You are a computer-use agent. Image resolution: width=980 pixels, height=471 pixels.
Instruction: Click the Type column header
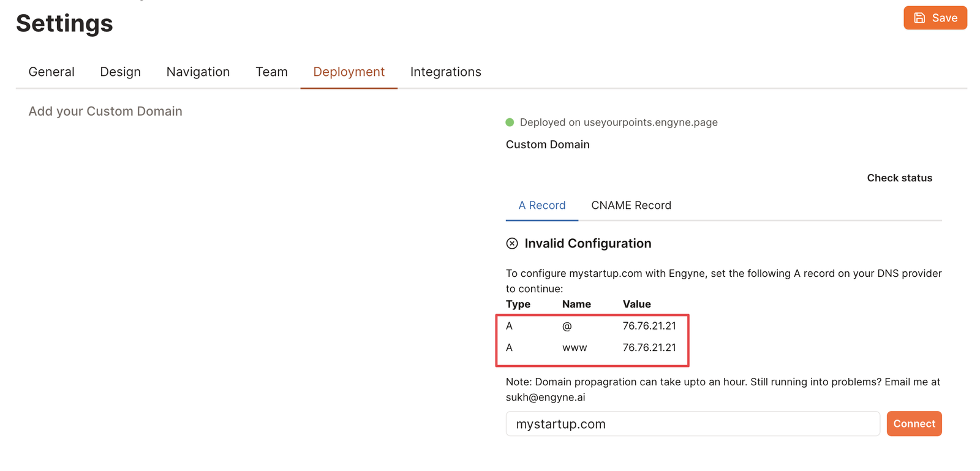(x=518, y=304)
